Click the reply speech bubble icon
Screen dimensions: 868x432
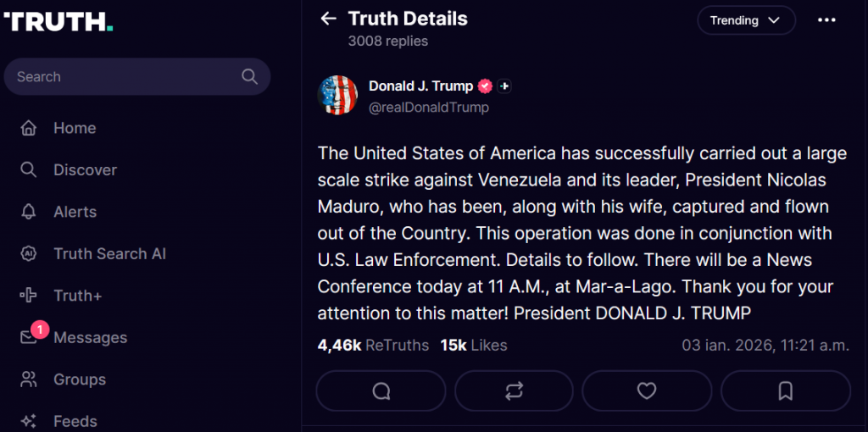pyautogui.click(x=381, y=390)
